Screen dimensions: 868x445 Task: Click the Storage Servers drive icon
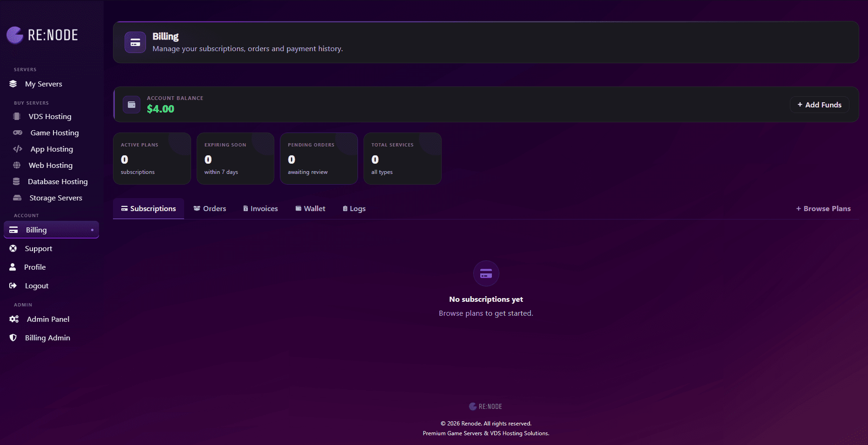(17, 198)
